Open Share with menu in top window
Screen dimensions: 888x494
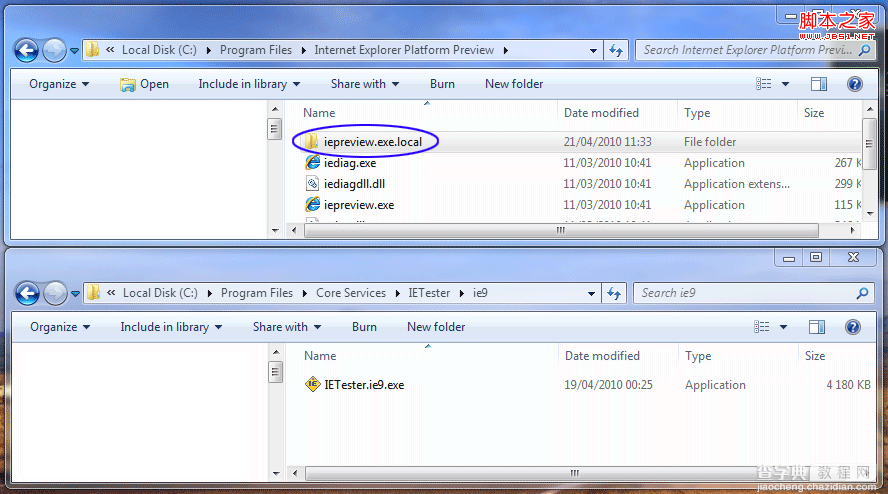click(365, 84)
